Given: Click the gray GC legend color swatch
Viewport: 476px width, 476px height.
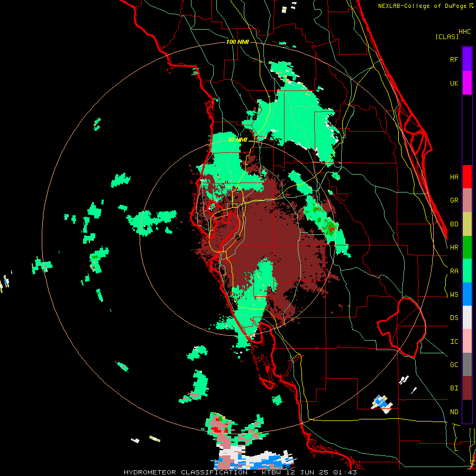Looking at the screenshot, I should click(x=467, y=364).
